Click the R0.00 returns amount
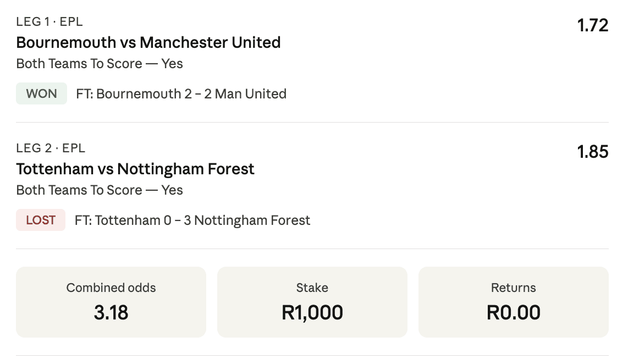 (513, 312)
